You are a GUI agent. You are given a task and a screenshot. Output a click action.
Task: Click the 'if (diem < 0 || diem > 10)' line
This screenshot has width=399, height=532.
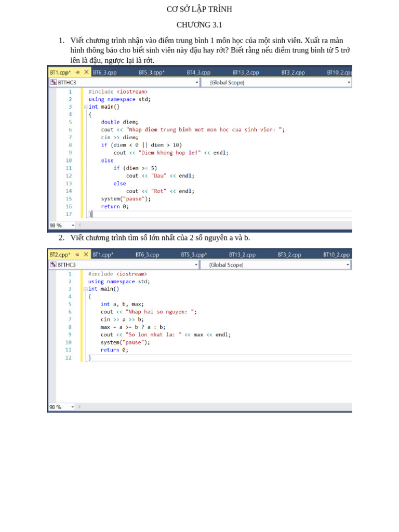point(141,145)
